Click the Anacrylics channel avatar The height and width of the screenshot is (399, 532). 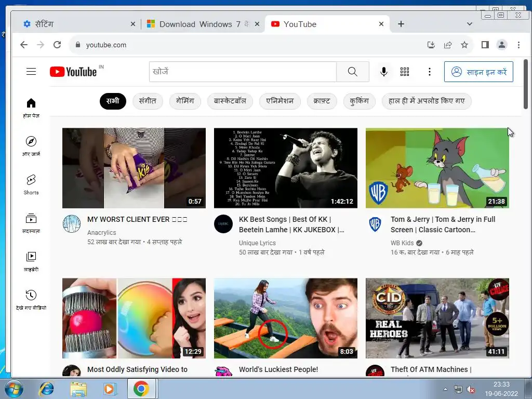click(x=72, y=223)
